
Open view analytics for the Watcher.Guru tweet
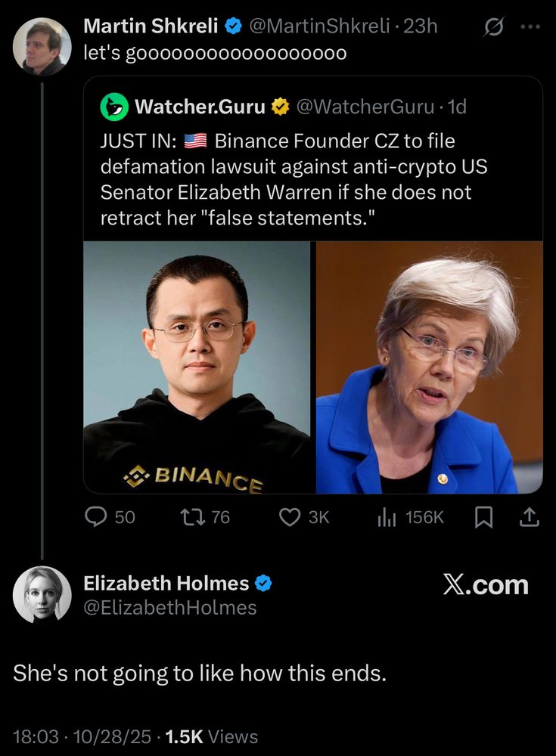(388, 517)
